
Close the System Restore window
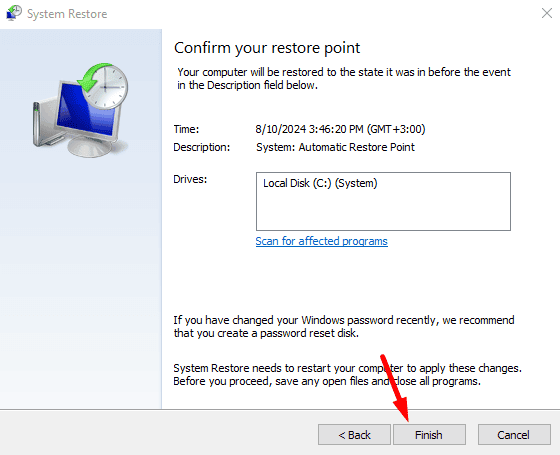[x=546, y=13]
